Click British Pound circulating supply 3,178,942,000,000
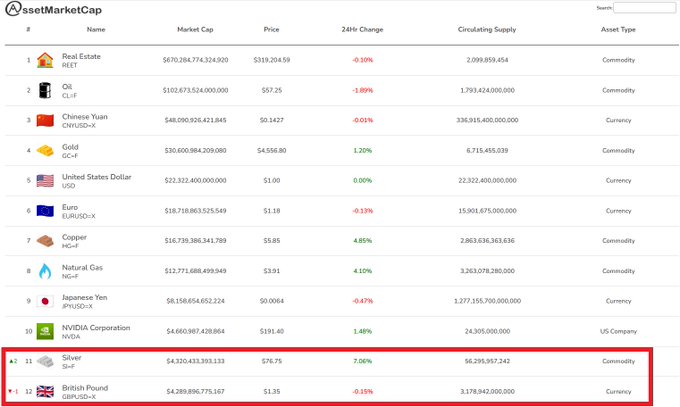The height and width of the screenshot is (407, 680). pos(487,391)
